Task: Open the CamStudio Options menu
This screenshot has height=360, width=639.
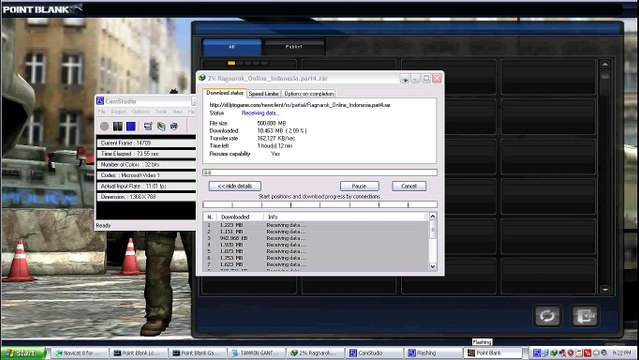Action: 141,112
